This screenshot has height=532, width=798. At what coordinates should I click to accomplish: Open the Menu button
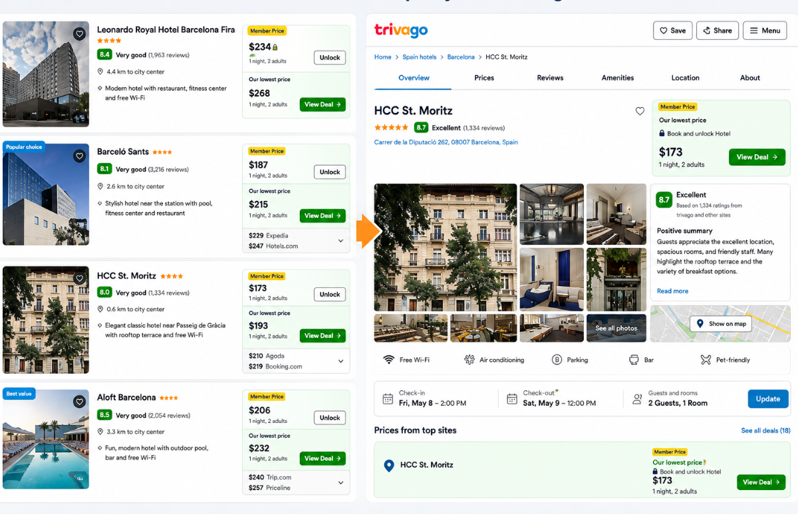764,31
